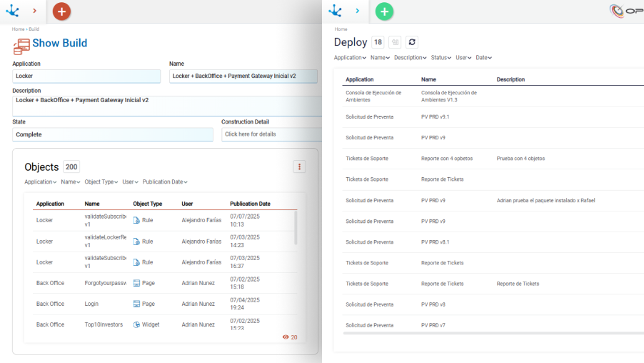
Task: Open the Application filter in Objects
Action: click(x=40, y=181)
